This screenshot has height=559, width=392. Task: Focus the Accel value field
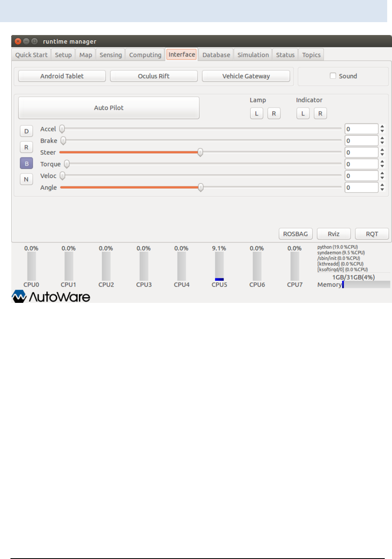tap(361, 129)
